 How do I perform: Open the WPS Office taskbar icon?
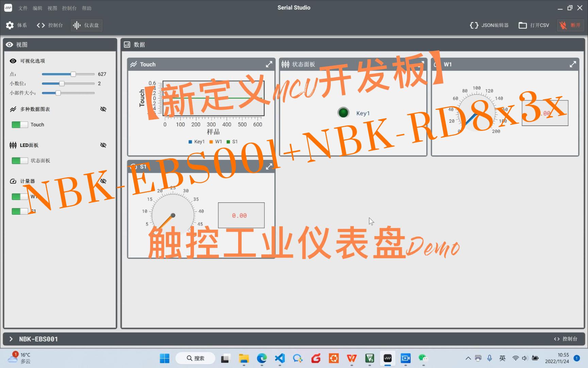(352, 358)
